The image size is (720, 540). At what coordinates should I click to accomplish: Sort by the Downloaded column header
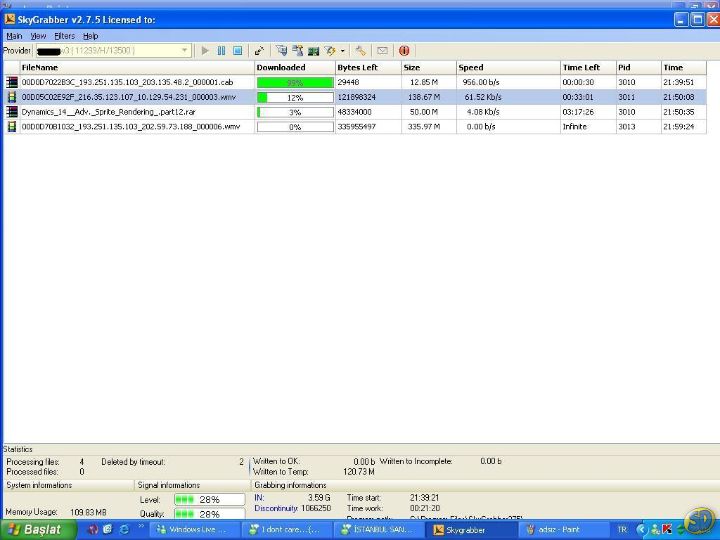click(295, 68)
